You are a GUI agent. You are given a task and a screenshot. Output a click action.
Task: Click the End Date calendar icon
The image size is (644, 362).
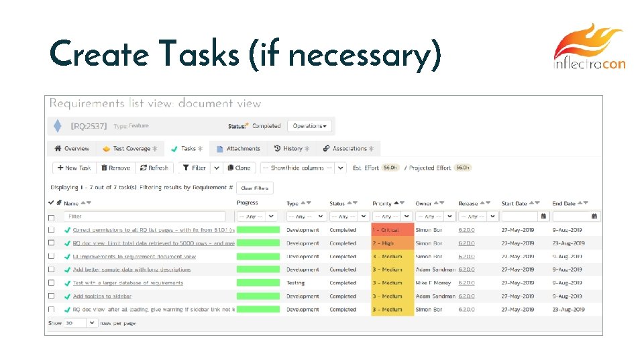[594, 216]
